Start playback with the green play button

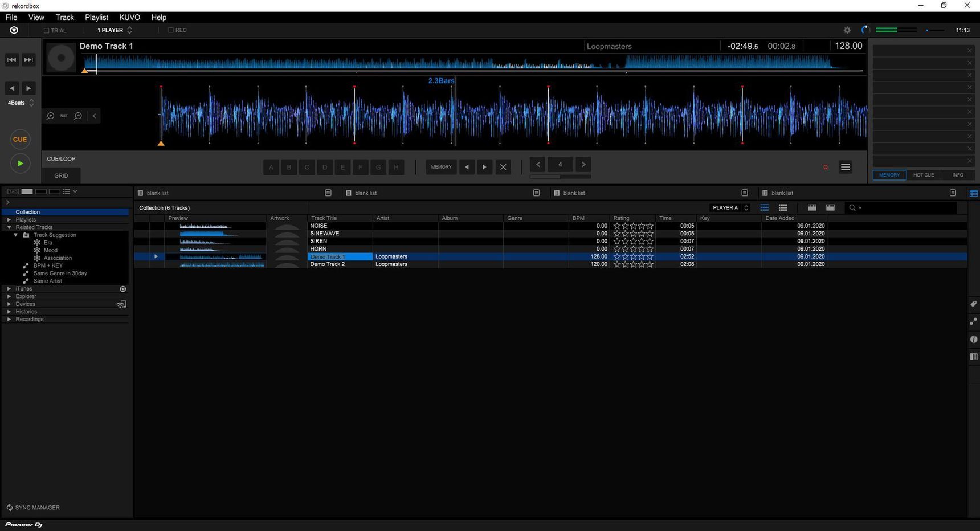20,164
